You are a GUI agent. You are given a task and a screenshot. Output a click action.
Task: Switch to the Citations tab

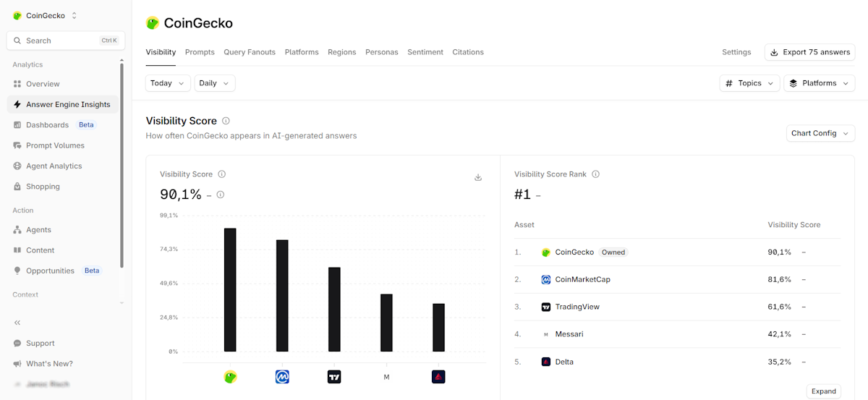click(x=468, y=52)
